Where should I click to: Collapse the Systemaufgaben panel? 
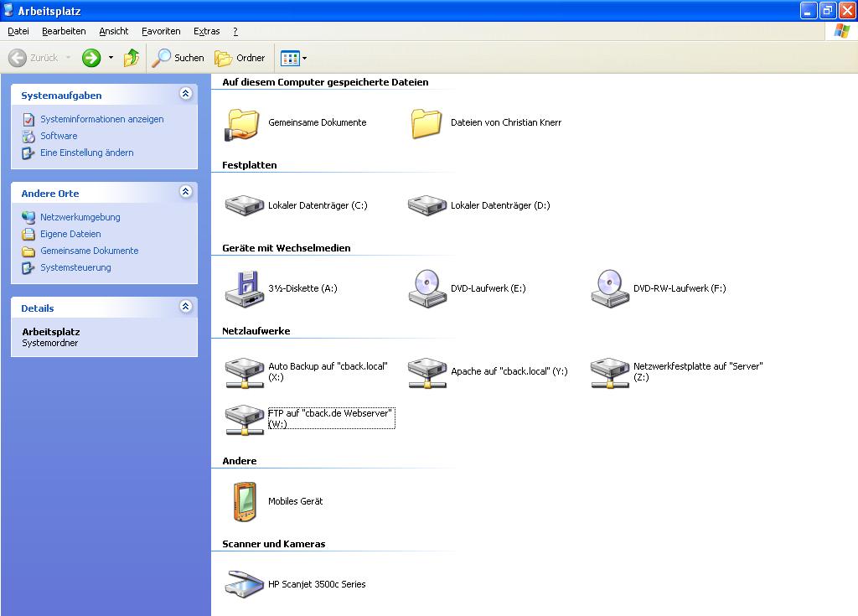[x=185, y=95]
